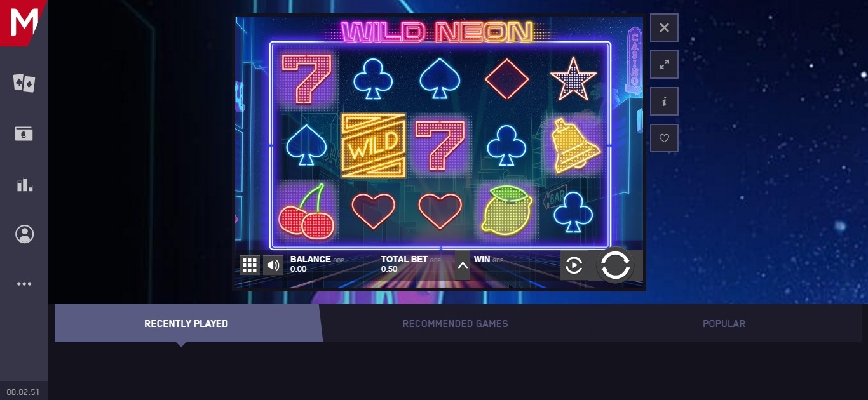Switch to the Recommended Games tab
The width and height of the screenshot is (868, 400).
pos(455,323)
